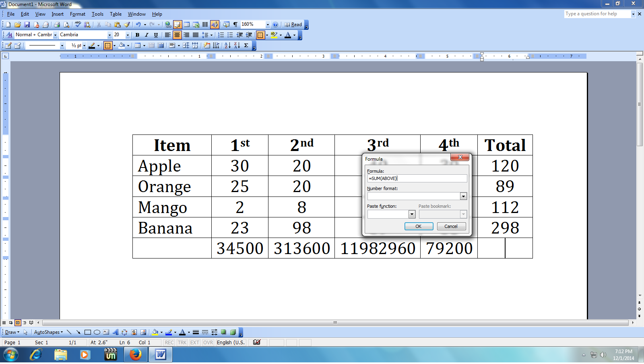Toggle OVR overtype mode in the status bar
644x364 pixels.
pyautogui.click(x=208, y=343)
